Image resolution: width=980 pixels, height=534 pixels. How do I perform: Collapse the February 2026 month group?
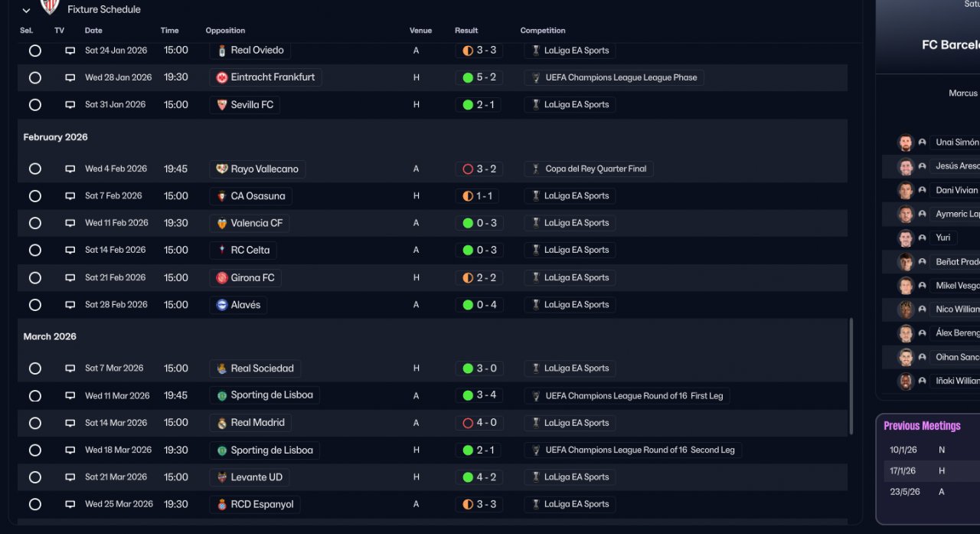coord(55,137)
